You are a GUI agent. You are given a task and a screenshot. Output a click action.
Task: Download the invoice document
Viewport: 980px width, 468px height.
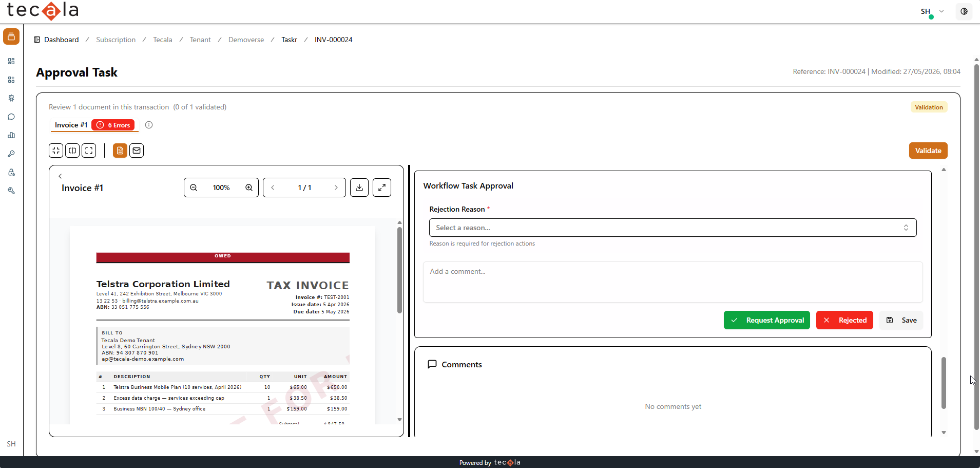pos(359,188)
